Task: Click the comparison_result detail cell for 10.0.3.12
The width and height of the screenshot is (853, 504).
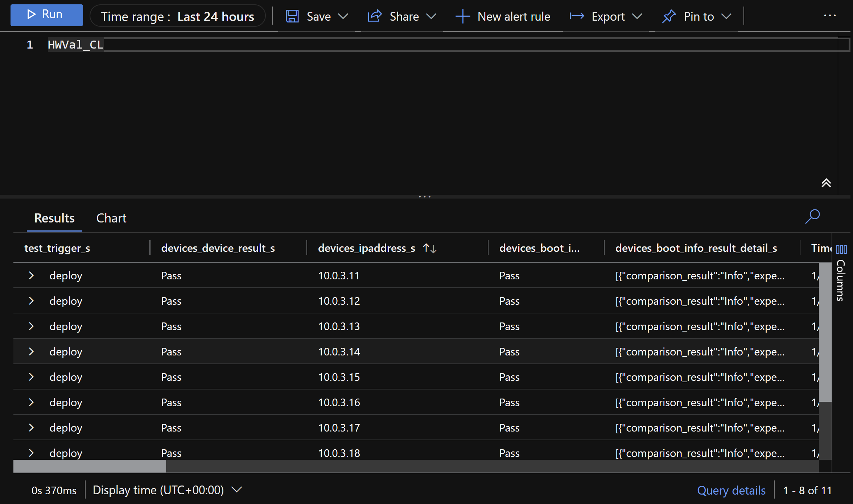Action: pyautogui.click(x=700, y=301)
